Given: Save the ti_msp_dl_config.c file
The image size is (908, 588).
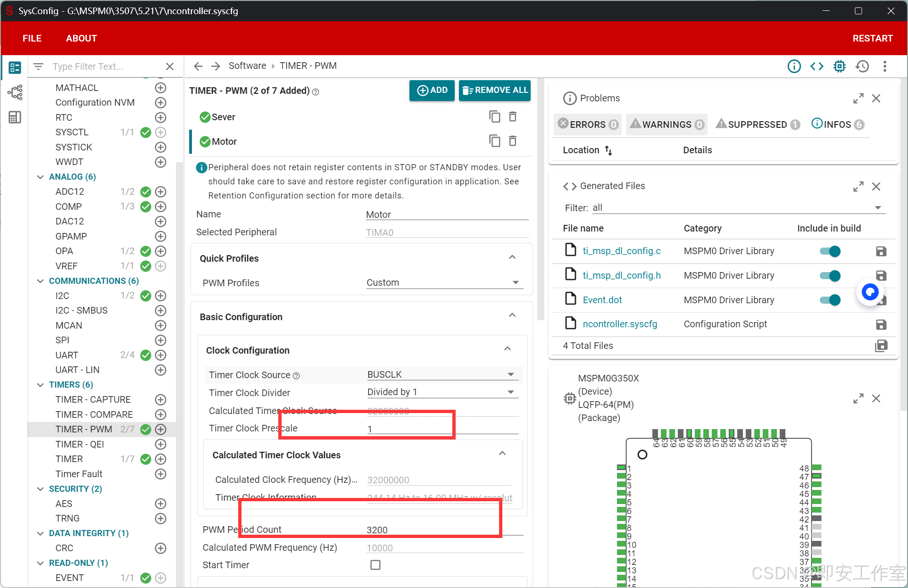Looking at the screenshot, I should click(881, 251).
